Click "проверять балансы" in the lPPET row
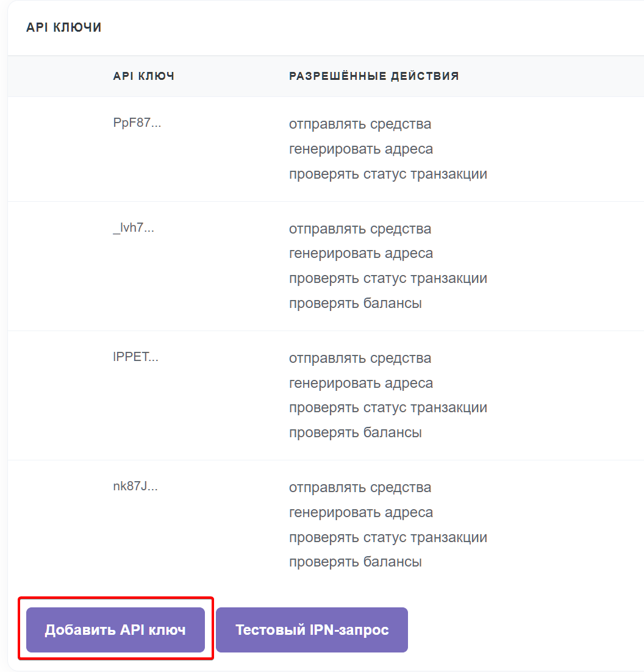The width and height of the screenshot is (644, 672). (x=356, y=433)
